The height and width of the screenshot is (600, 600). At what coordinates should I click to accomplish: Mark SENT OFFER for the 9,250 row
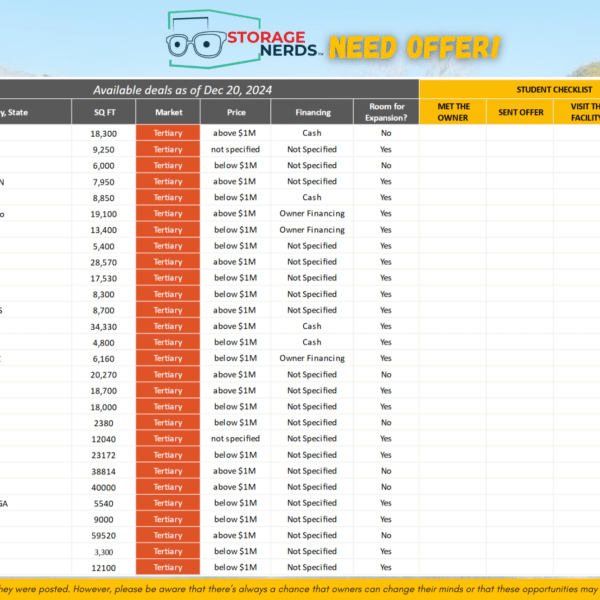(x=521, y=149)
